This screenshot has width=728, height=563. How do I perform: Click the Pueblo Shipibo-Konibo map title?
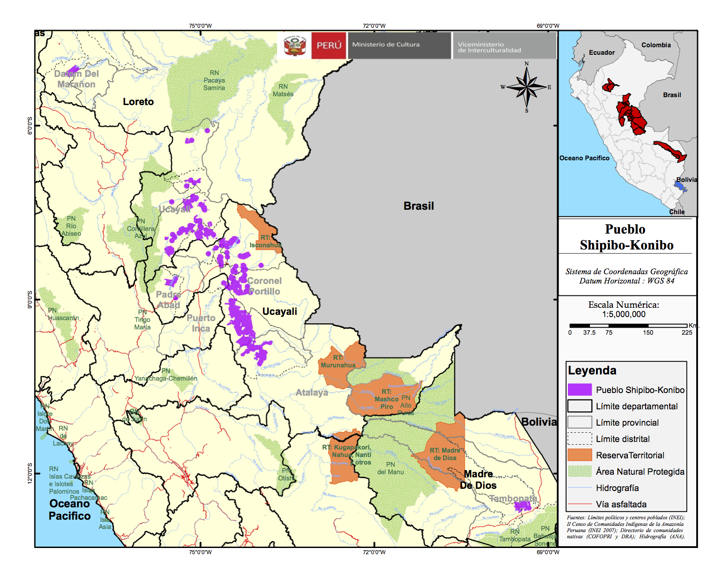click(x=626, y=237)
